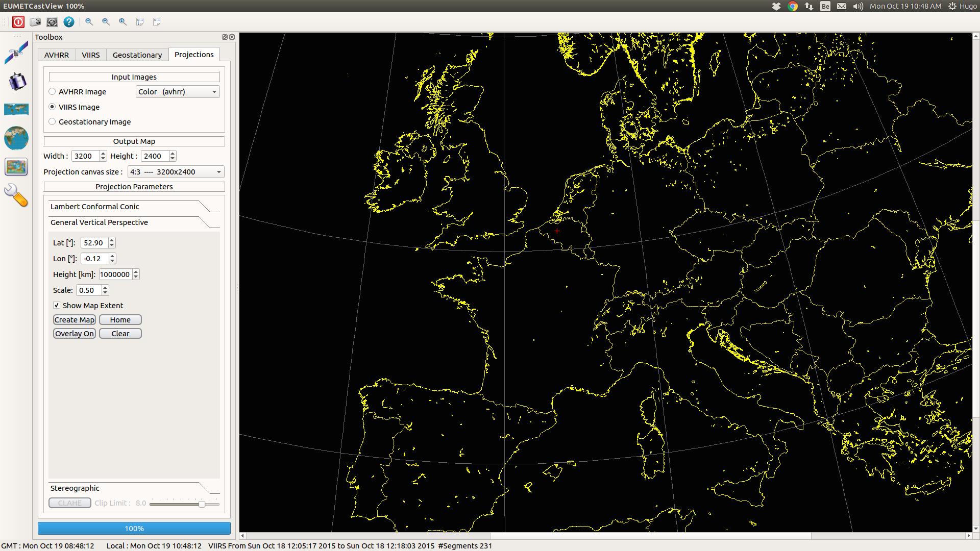Zoom out with the minus magnifier
Screen dimensions: 980x551
(x=89, y=22)
